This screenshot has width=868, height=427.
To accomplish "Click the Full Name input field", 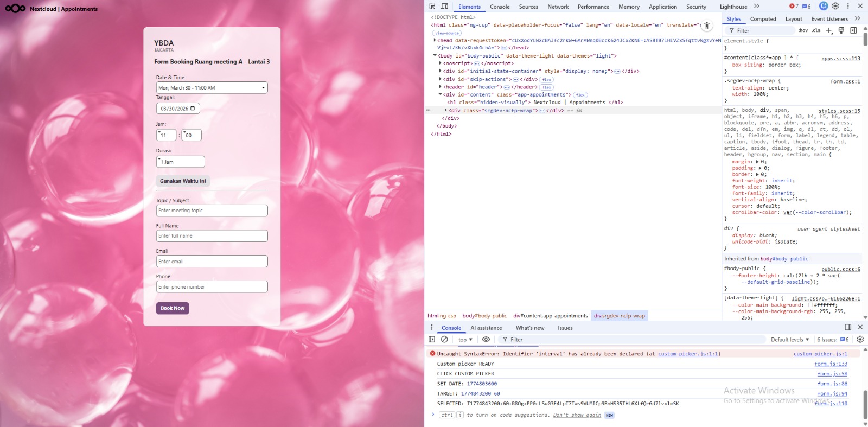I will (212, 236).
